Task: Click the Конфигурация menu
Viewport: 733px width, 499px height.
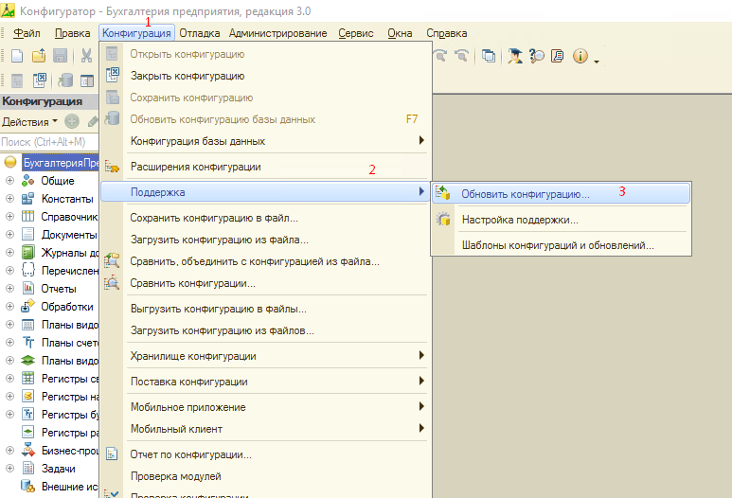Action: click(x=137, y=33)
